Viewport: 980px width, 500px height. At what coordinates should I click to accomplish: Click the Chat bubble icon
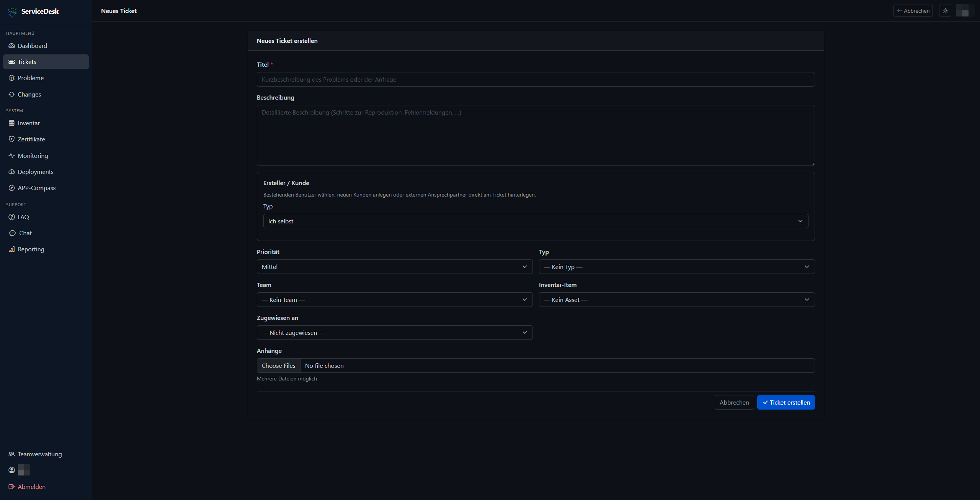click(12, 233)
